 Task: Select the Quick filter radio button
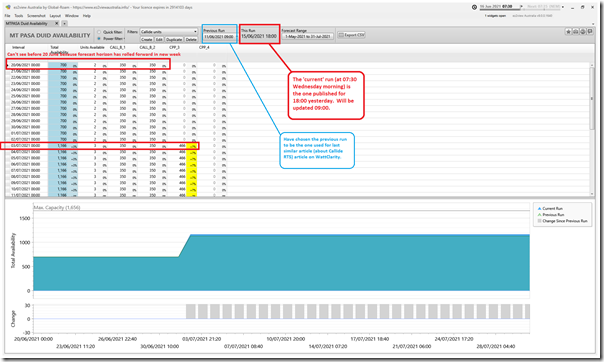(99, 32)
